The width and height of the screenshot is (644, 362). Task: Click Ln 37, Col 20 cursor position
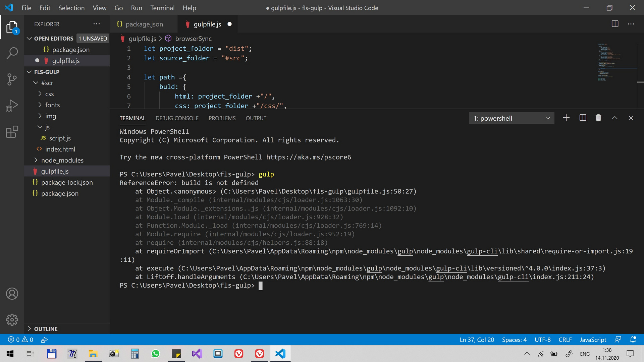click(477, 340)
